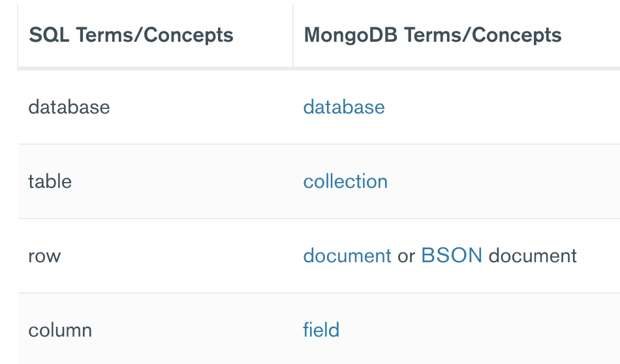Select the "column" cell text
Image resolution: width=620 pixels, height=364 pixels.
(x=60, y=330)
